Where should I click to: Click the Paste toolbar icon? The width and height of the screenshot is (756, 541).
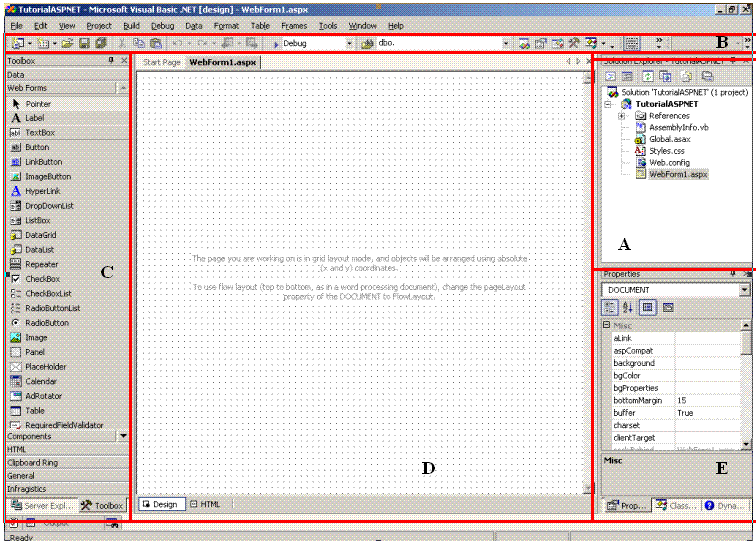[156, 43]
